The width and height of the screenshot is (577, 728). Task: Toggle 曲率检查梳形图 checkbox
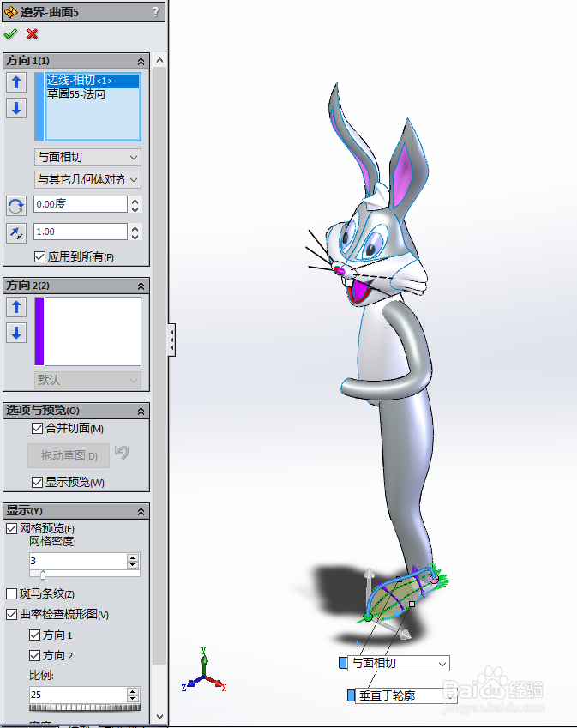(12, 614)
